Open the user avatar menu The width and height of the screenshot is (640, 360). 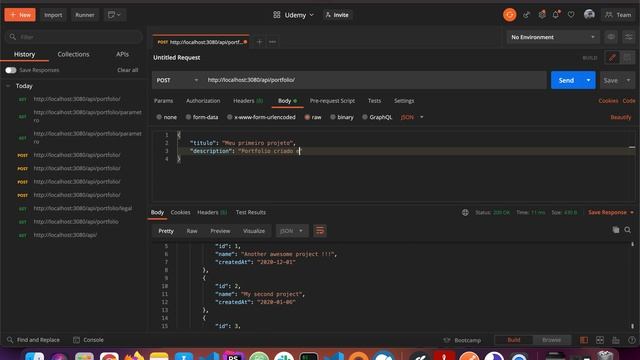click(x=589, y=15)
